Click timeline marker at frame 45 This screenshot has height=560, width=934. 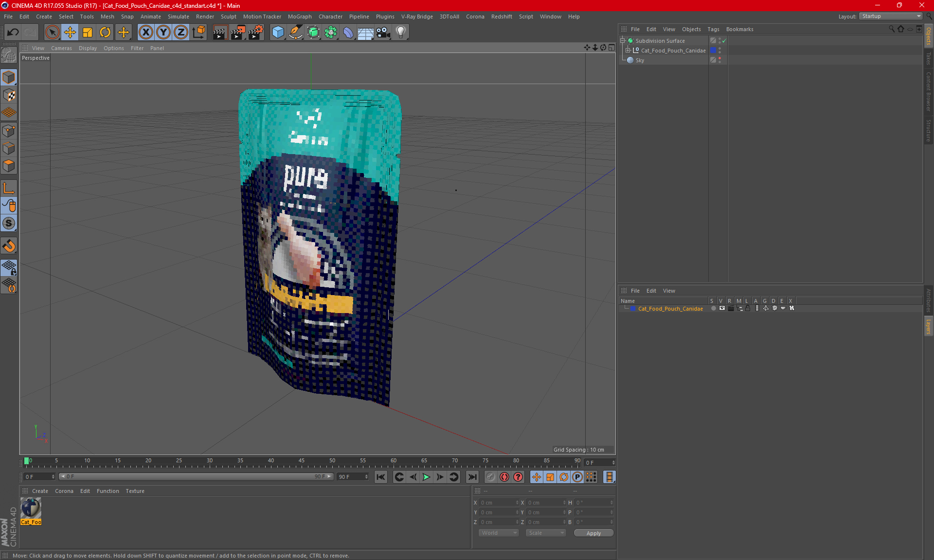pos(302,462)
